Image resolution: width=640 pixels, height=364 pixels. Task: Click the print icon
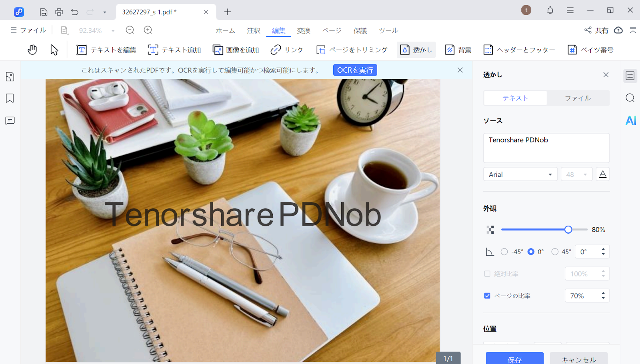(x=59, y=12)
